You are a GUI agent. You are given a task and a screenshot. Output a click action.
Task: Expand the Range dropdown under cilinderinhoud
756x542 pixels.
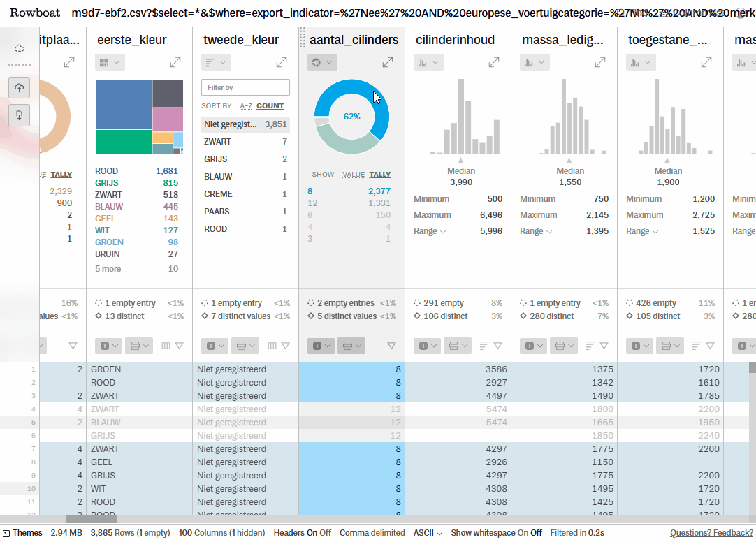tap(430, 231)
